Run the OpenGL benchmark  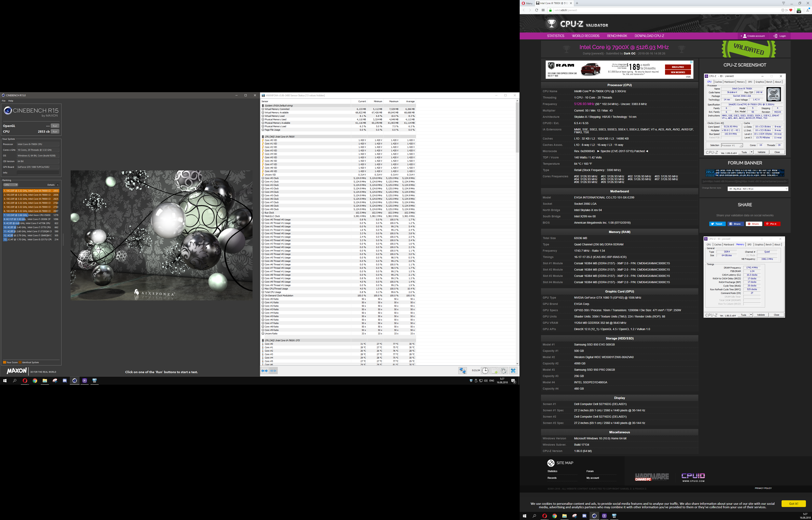point(55,126)
